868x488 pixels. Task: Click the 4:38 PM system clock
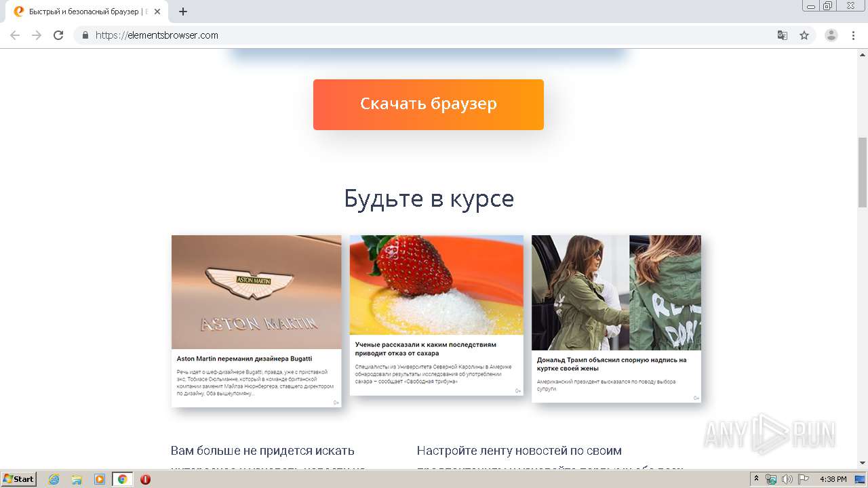[833, 479]
